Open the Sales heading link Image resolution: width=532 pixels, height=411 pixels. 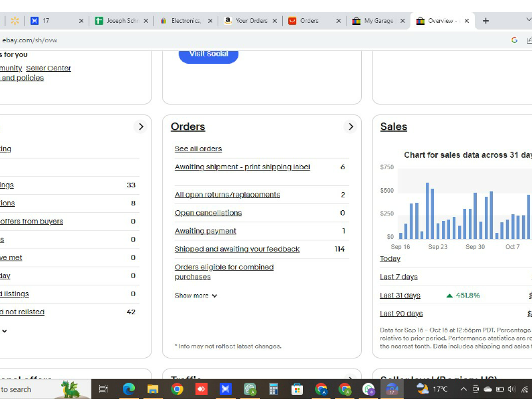click(x=394, y=126)
